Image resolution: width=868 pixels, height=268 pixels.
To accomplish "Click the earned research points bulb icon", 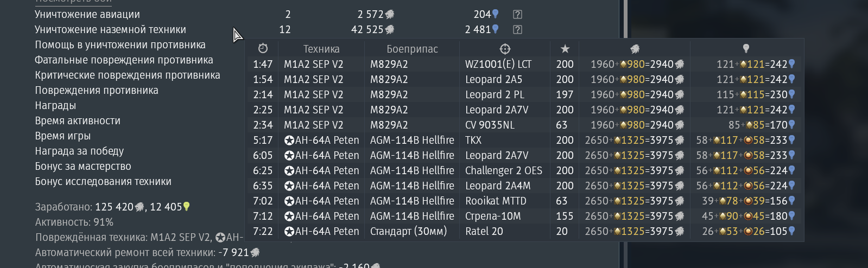I will point(187,207).
